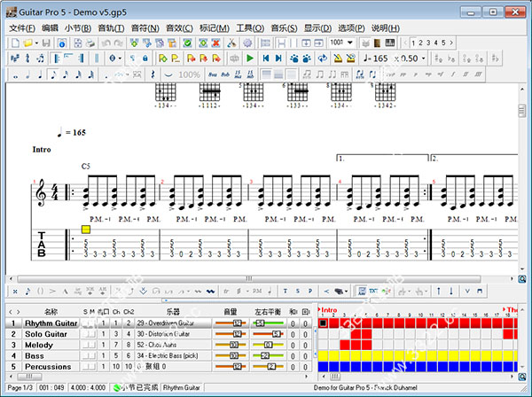
Task: Click the down-stroke arrow icon
Action: tap(451, 291)
